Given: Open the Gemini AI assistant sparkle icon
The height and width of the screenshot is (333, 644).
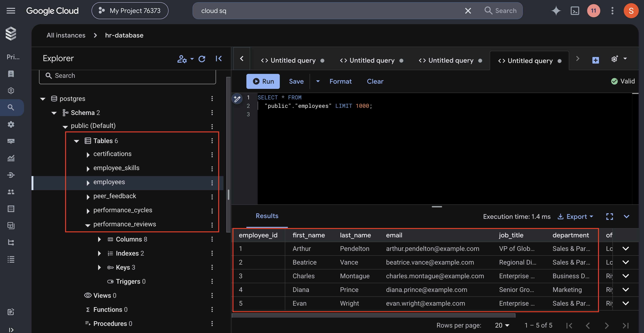Looking at the screenshot, I should click(x=556, y=11).
